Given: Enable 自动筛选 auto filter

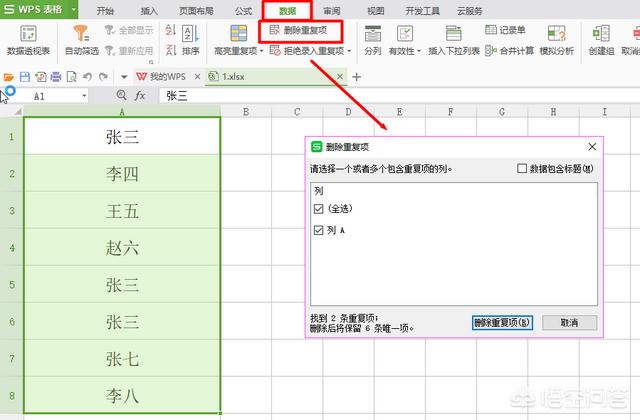Looking at the screenshot, I should (x=82, y=40).
